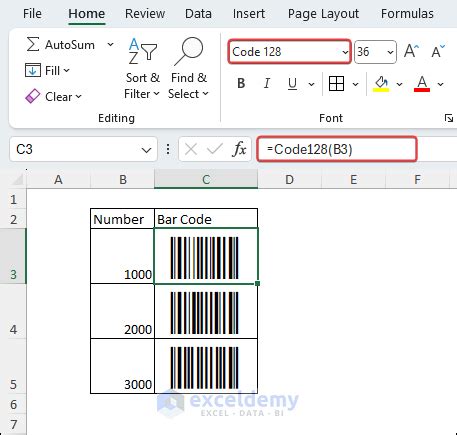Expand the font size 36 dropdown
This screenshot has height=435, width=457.
(390, 52)
